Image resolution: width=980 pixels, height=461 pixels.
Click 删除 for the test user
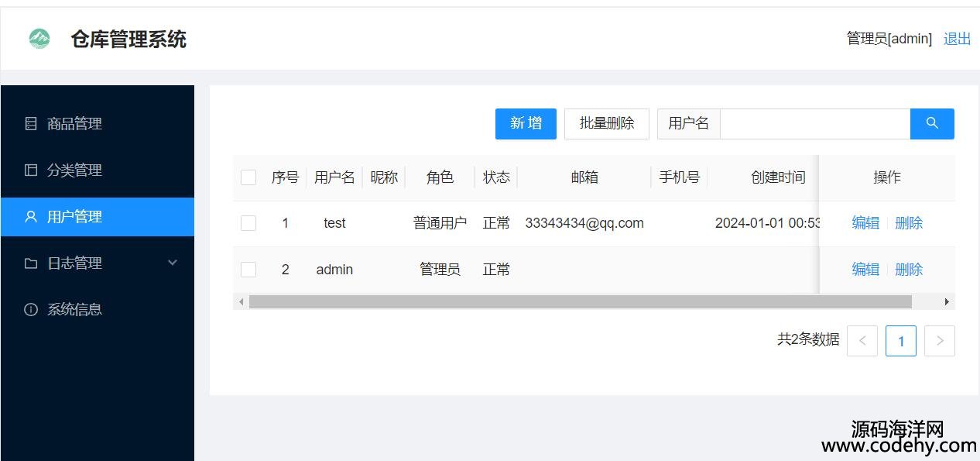click(909, 223)
